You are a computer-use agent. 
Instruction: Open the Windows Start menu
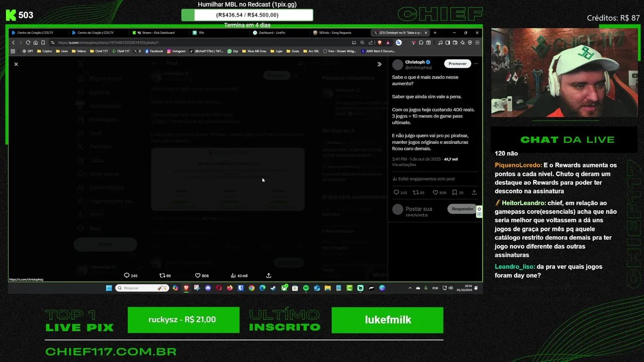tap(109, 288)
